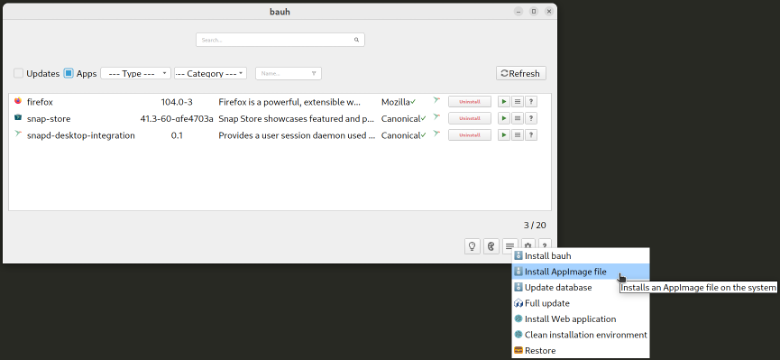Choose Full update from the menu
The height and width of the screenshot is (360, 780).
tap(581, 303)
